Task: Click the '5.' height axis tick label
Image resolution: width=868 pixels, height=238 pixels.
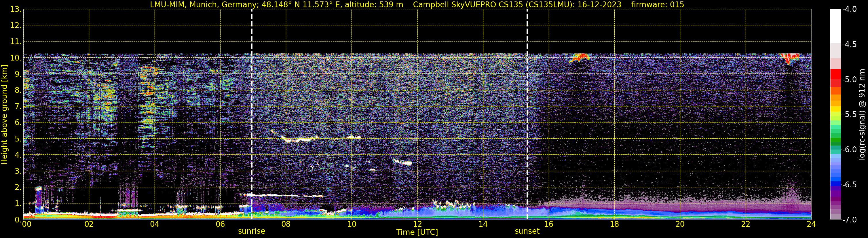Action: point(18,139)
